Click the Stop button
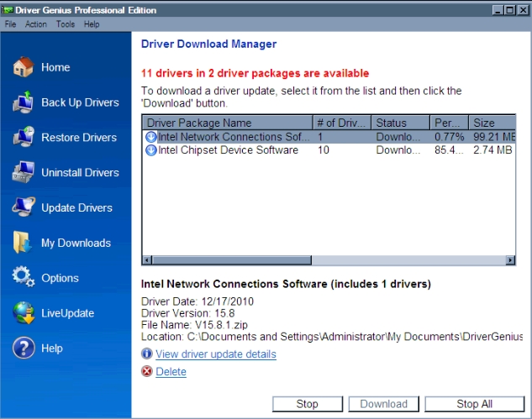The height and width of the screenshot is (419, 532). coord(307,404)
